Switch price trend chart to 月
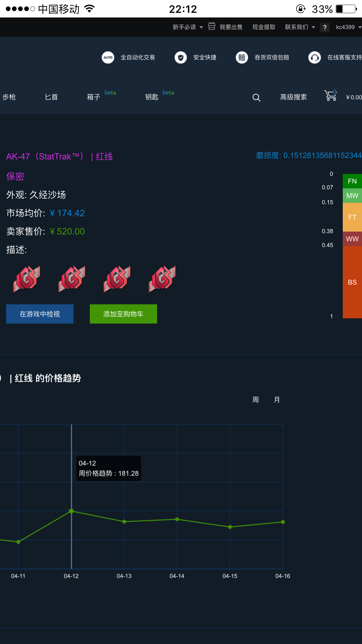This screenshot has height=644, width=362. tap(277, 400)
